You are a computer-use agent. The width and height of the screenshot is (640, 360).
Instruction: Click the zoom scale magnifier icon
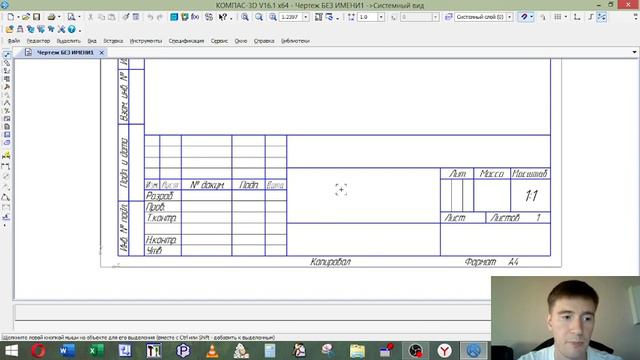(273, 17)
